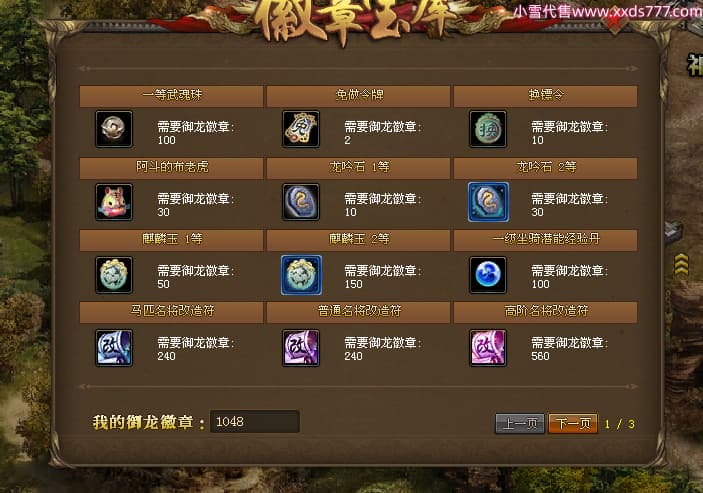
Task: Choose the highlighted 麒麟玉 2等 icon
Action: [301, 275]
